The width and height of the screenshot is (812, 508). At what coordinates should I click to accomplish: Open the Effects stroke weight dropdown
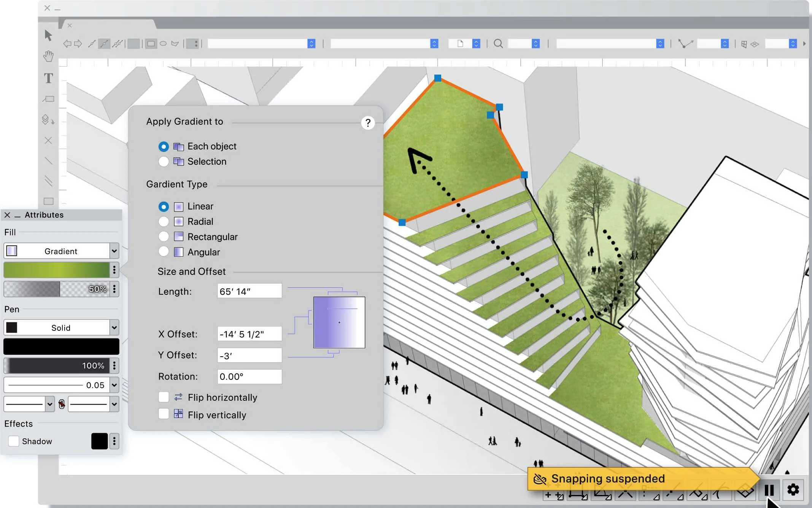pos(115,384)
